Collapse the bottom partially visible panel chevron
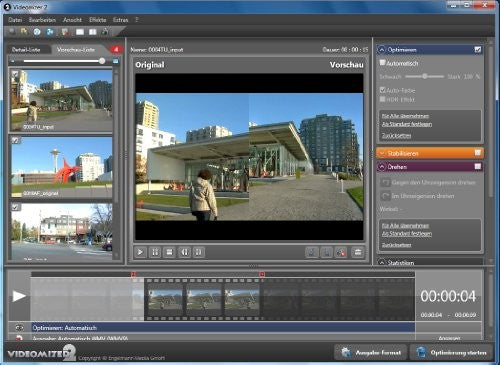Screen dimensions: 500x365 pos(382,262)
